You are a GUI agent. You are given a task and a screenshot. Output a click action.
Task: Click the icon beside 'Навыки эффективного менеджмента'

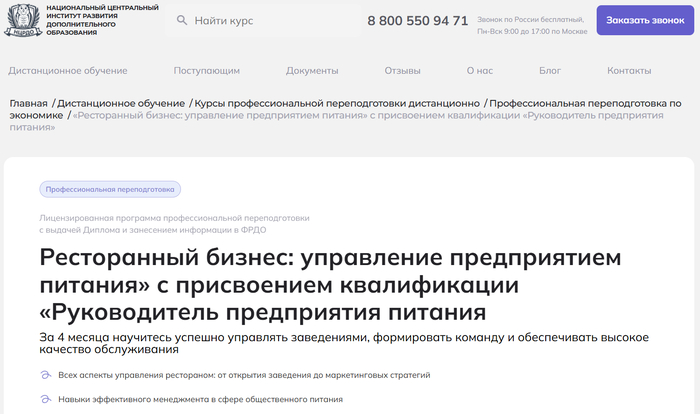[x=45, y=399]
